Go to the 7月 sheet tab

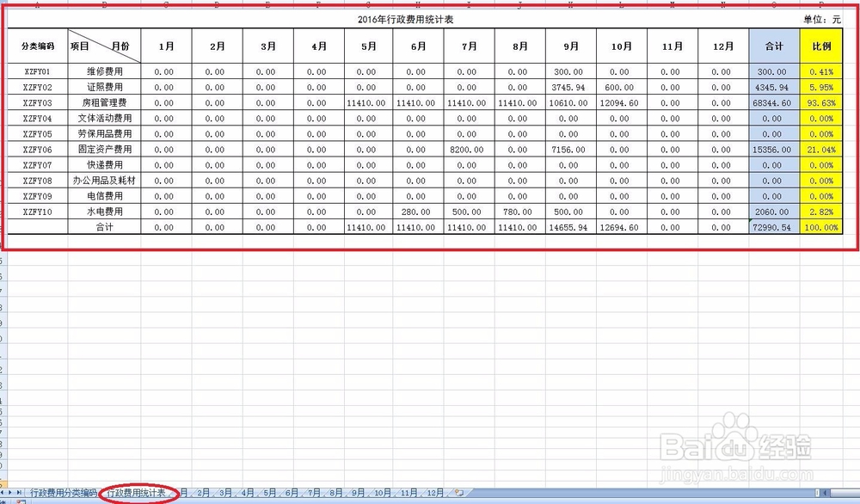pos(314,493)
